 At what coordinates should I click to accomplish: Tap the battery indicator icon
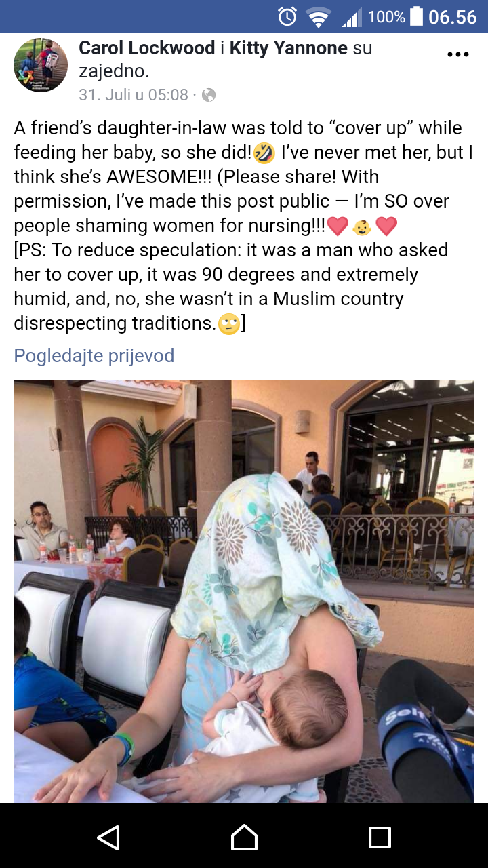point(417,16)
